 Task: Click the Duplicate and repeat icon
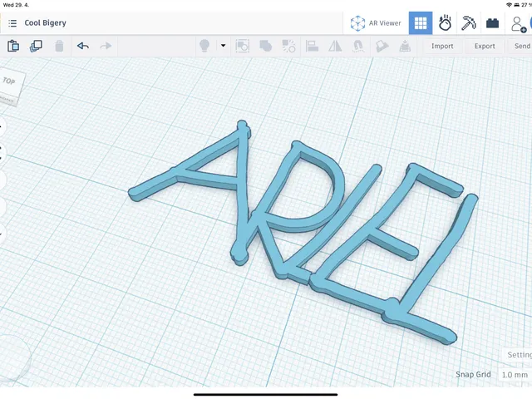(36, 46)
